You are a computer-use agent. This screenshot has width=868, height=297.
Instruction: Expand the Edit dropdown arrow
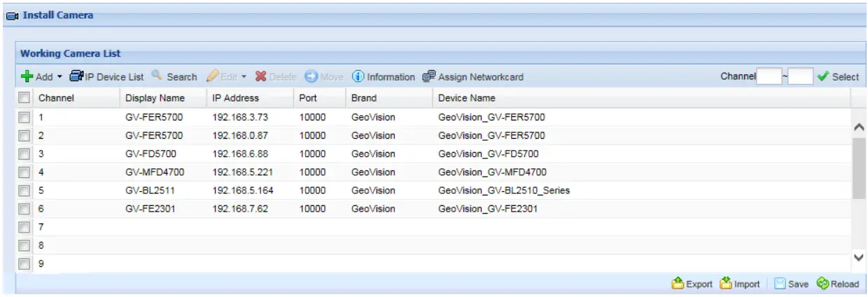click(x=244, y=77)
